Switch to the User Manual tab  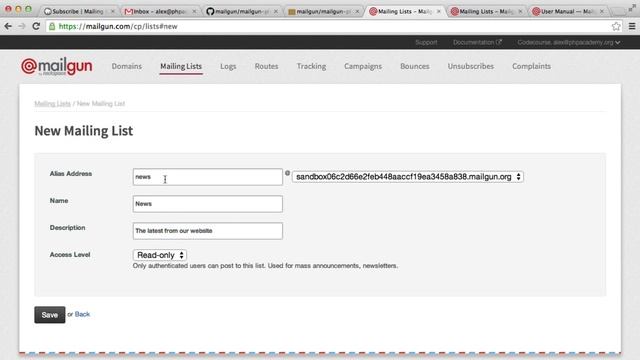point(567,11)
